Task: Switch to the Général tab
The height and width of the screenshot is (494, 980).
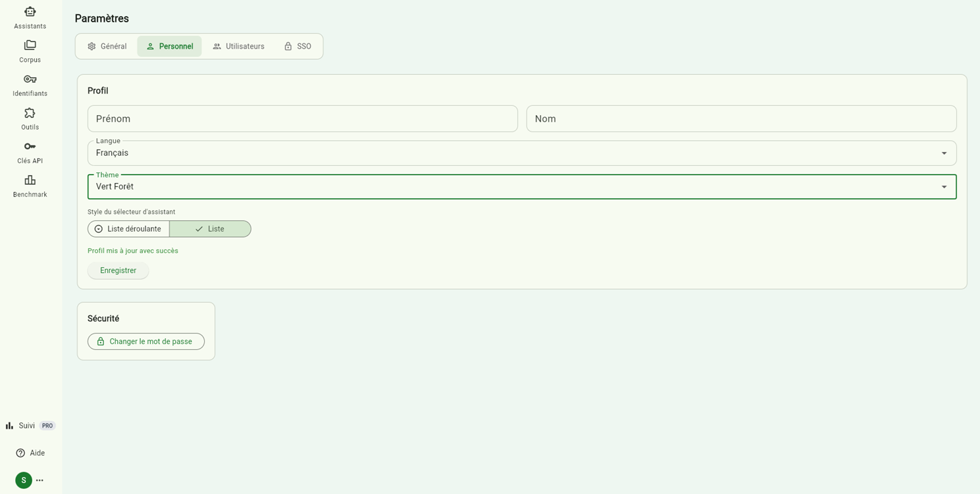Action: 107,46
